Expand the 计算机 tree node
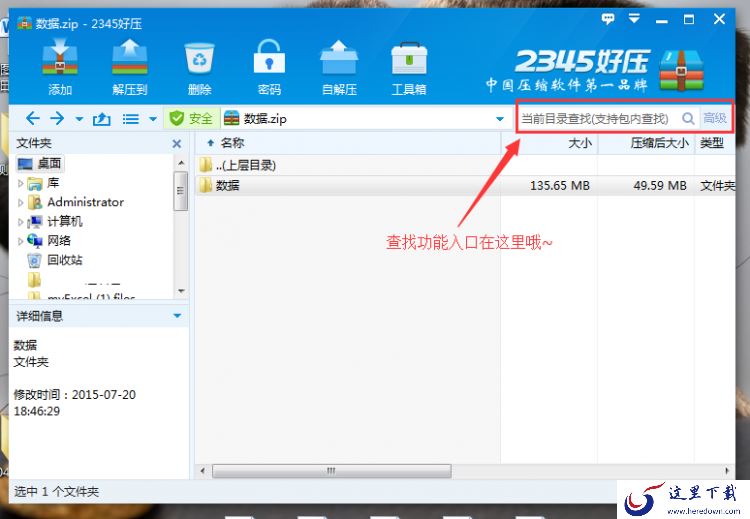This screenshot has width=750, height=519. pyautogui.click(x=21, y=221)
